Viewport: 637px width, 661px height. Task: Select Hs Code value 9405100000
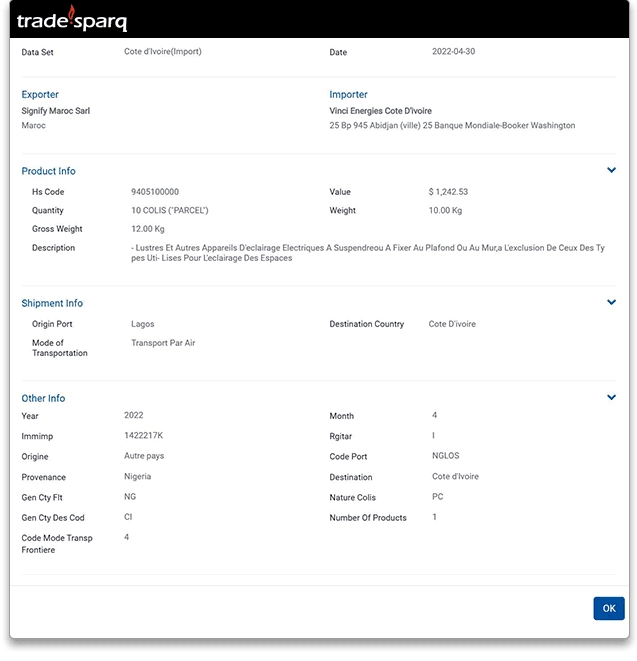(x=155, y=192)
